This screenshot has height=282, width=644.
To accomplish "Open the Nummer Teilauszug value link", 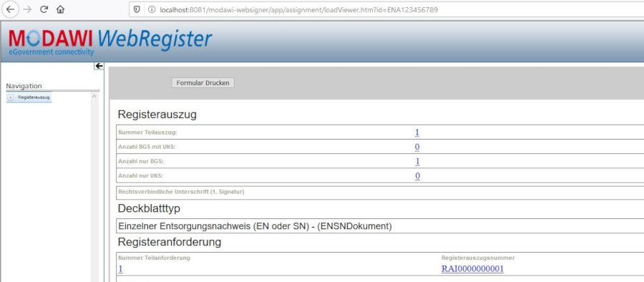I will 417,132.
